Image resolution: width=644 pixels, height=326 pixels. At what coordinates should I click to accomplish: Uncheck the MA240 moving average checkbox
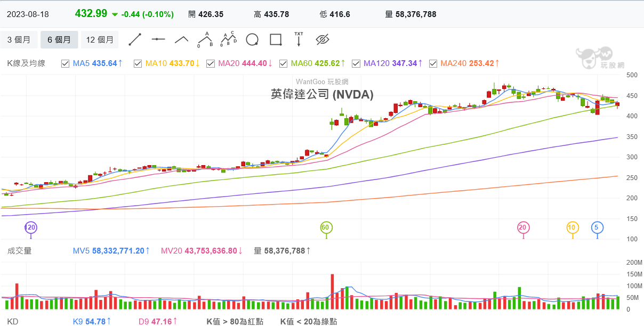[433, 63]
